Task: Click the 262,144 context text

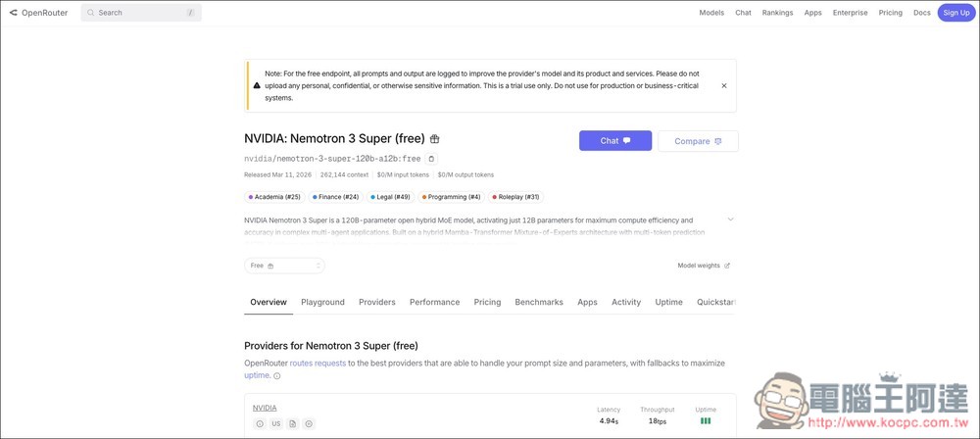Action: 344,175
